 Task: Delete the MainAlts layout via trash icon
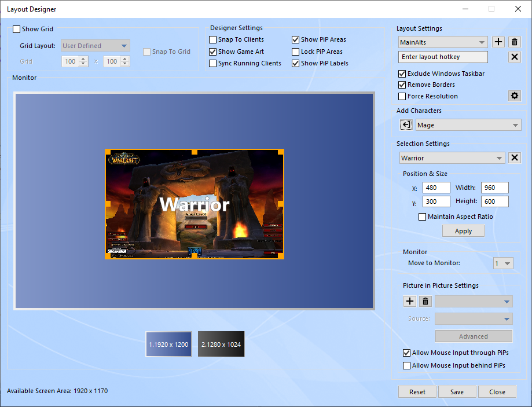(515, 42)
